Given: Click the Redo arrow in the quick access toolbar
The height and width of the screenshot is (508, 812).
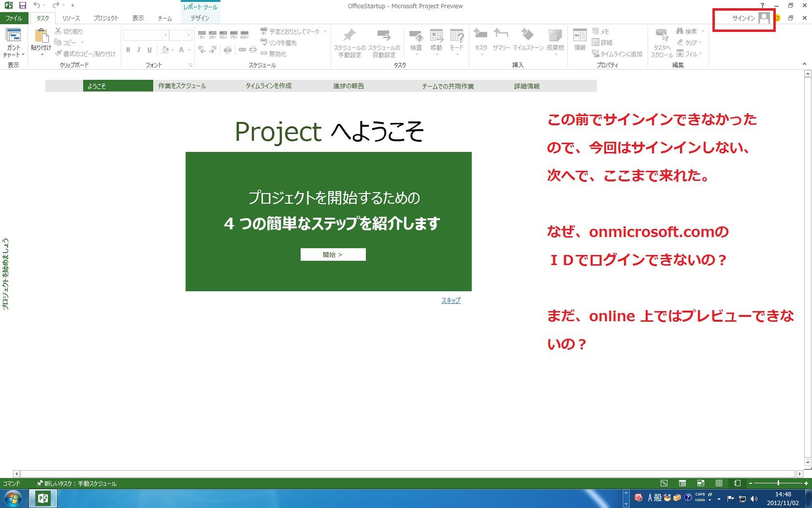Looking at the screenshot, I should pos(56,6).
